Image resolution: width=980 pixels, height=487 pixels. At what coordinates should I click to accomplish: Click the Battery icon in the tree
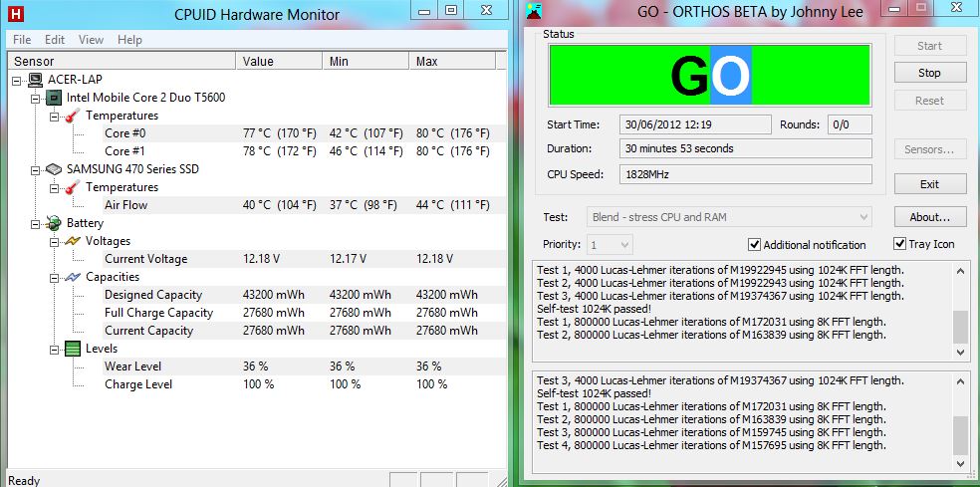point(55,223)
